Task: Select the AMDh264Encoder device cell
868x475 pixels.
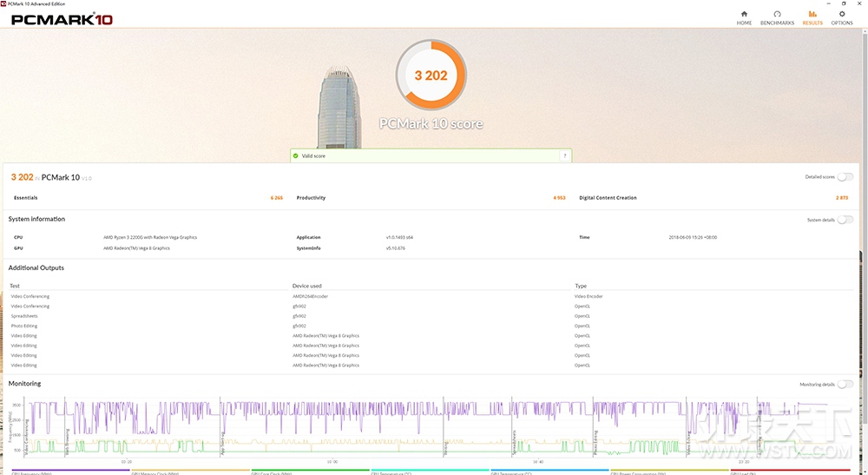Action: [x=310, y=297]
